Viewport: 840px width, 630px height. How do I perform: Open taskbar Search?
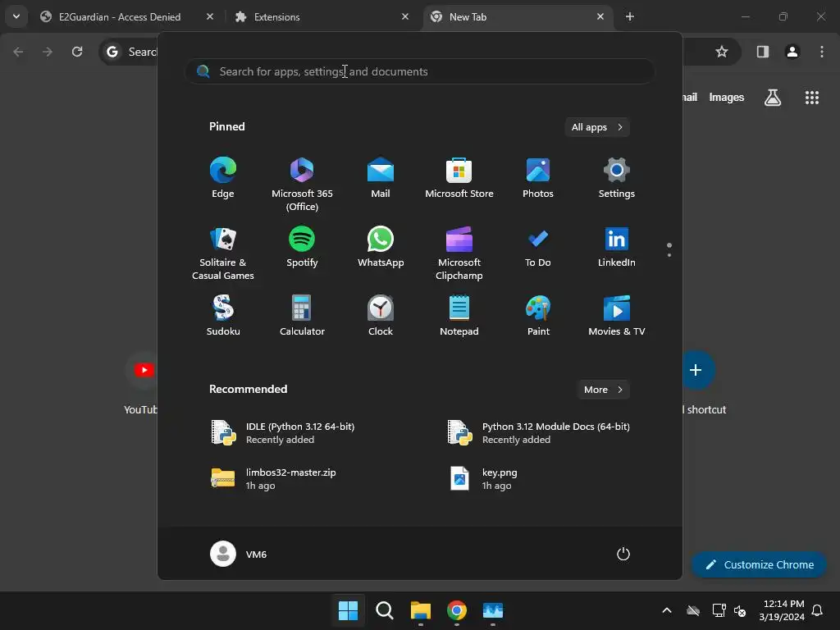point(384,610)
